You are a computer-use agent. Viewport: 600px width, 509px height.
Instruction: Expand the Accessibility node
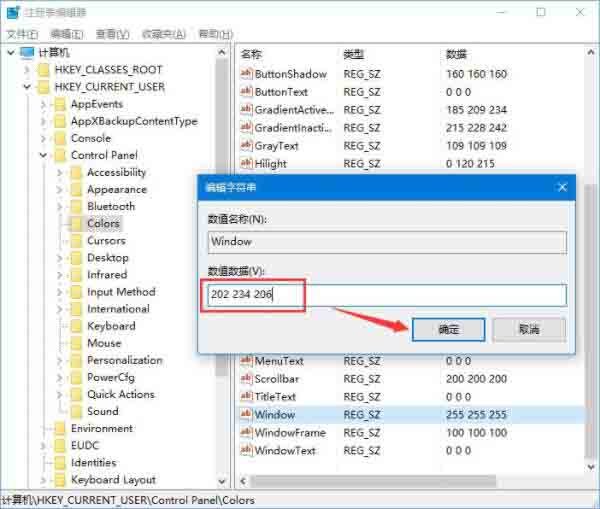point(59,173)
